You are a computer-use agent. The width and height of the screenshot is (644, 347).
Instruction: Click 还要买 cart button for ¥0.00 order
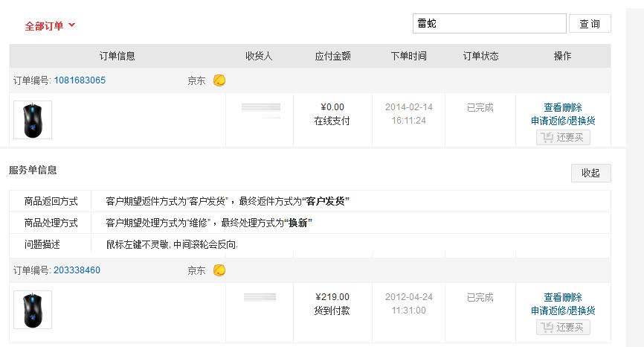point(563,138)
